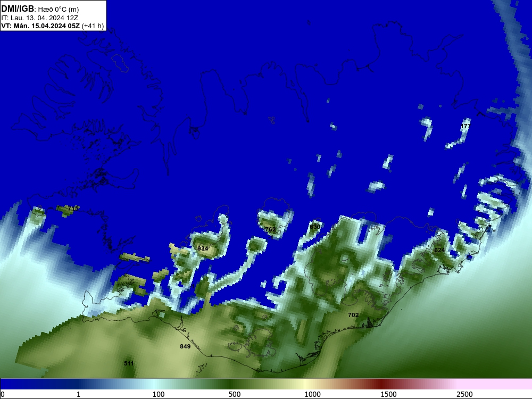Click the map value 511
Viewport: 532px width, 399px height.
[x=129, y=363]
